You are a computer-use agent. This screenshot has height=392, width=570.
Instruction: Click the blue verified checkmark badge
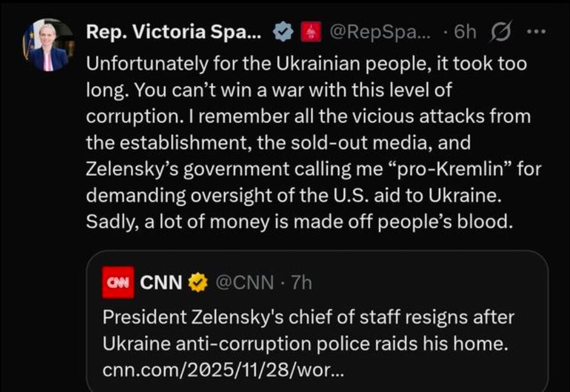coord(283,32)
